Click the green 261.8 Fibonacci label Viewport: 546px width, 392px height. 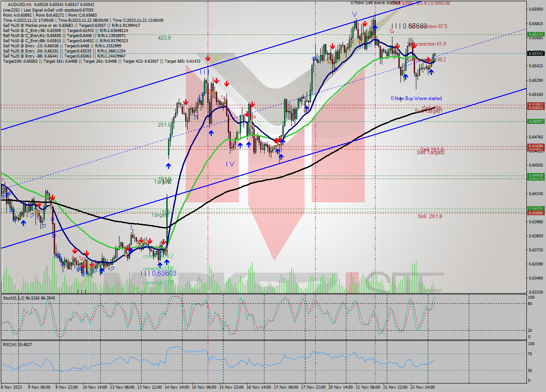[164, 124]
